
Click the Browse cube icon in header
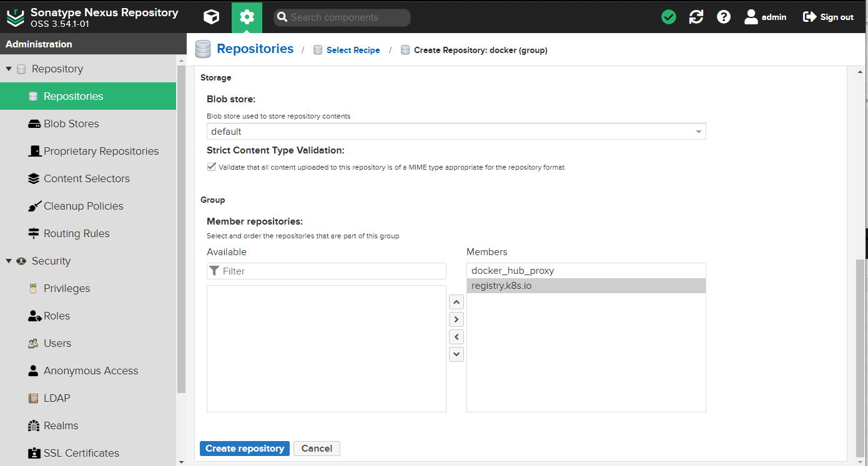click(212, 17)
